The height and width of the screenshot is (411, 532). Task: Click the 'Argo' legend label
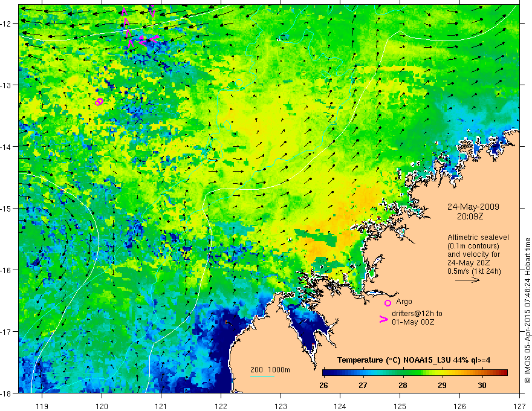click(x=404, y=302)
